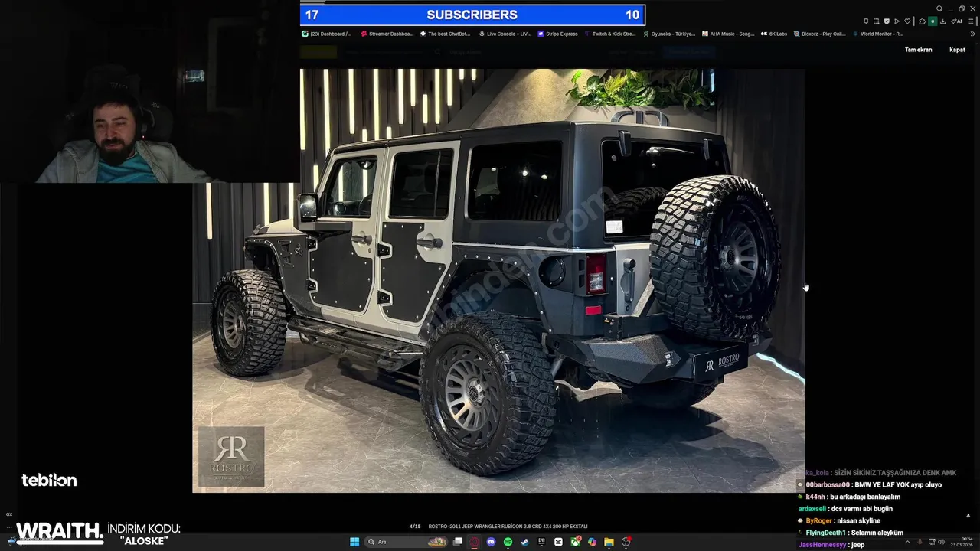Open downloads icon in browser toolbar

[x=943, y=21]
